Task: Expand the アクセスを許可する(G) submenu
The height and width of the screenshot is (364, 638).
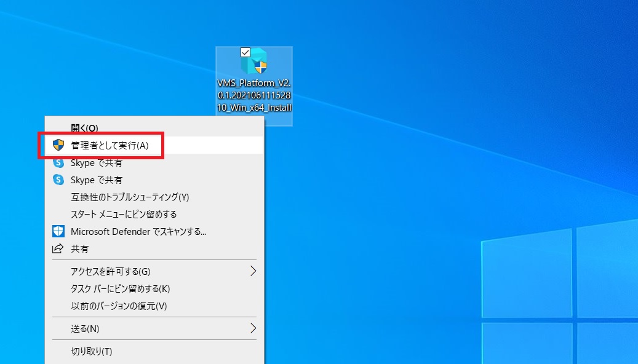Action: point(154,271)
